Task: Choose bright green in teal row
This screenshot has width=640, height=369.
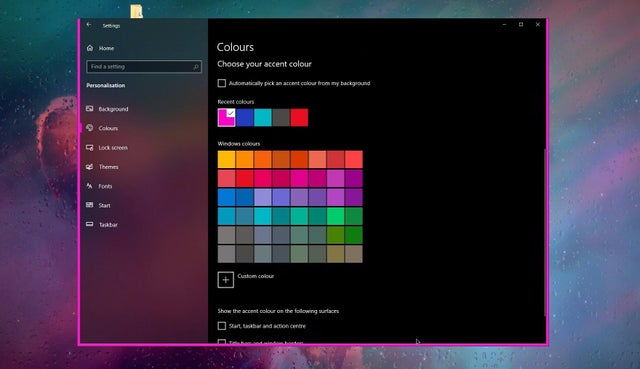Action: coord(336,216)
